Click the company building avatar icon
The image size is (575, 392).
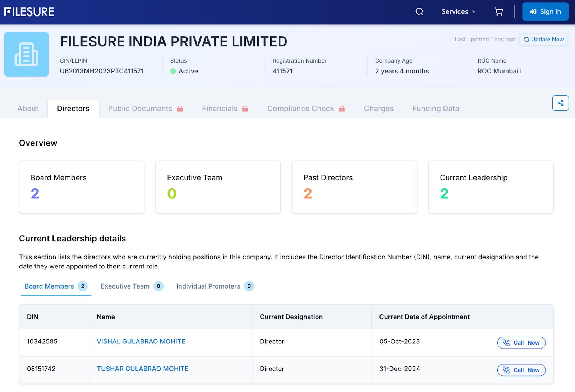[x=27, y=54]
